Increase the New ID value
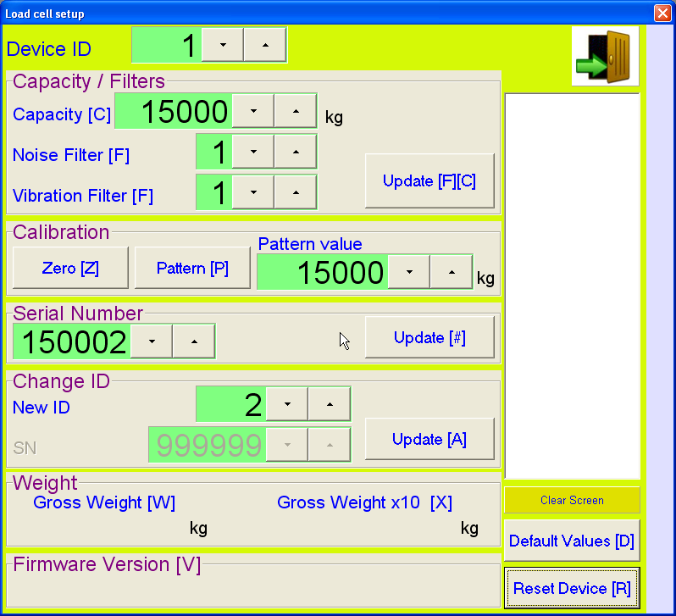Image resolution: width=676 pixels, height=616 pixels. 330,404
